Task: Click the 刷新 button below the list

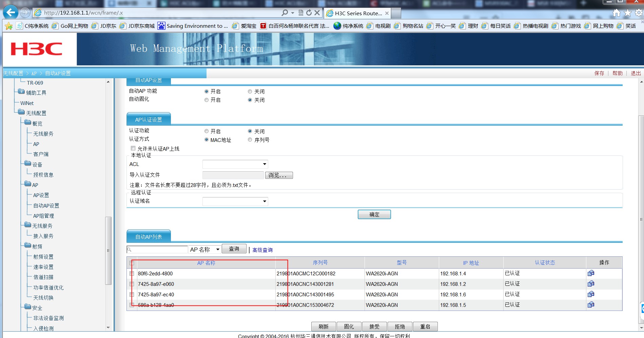Action: tap(324, 326)
